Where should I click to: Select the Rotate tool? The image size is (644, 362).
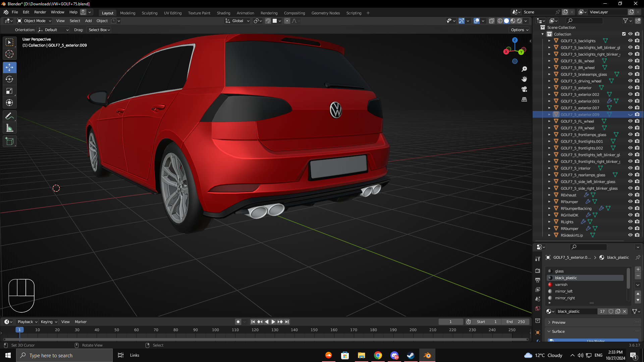pos(9,79)
